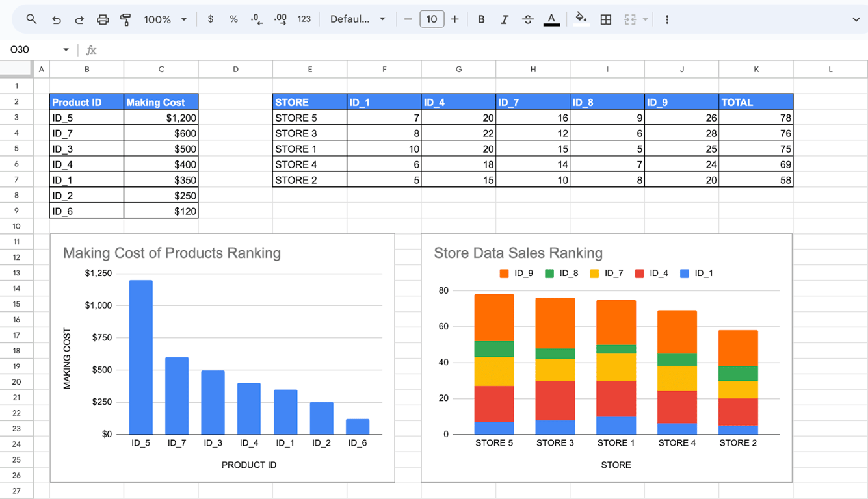Click the merge cells icon
Image resolution: width=868 pixels, height=499 pixels.
[630, 19]
